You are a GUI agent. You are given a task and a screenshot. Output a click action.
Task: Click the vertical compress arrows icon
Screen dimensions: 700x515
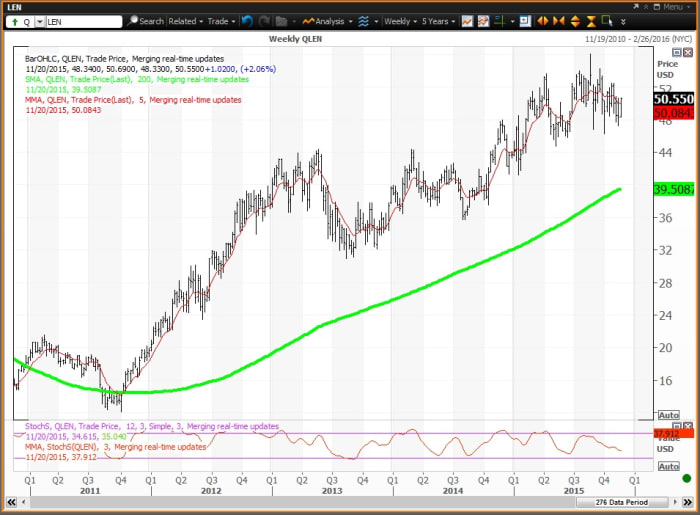[x=591, y=20]
